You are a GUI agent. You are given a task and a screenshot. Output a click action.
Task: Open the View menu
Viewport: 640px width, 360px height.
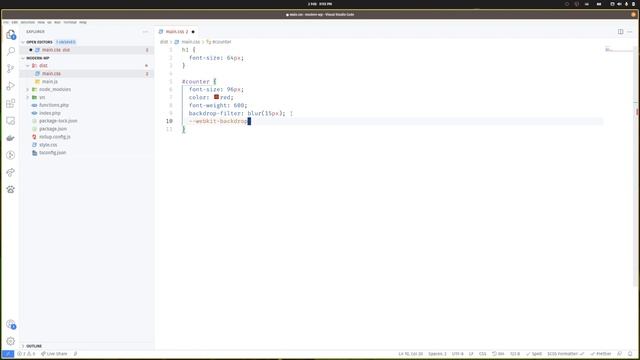pos(41,22)
